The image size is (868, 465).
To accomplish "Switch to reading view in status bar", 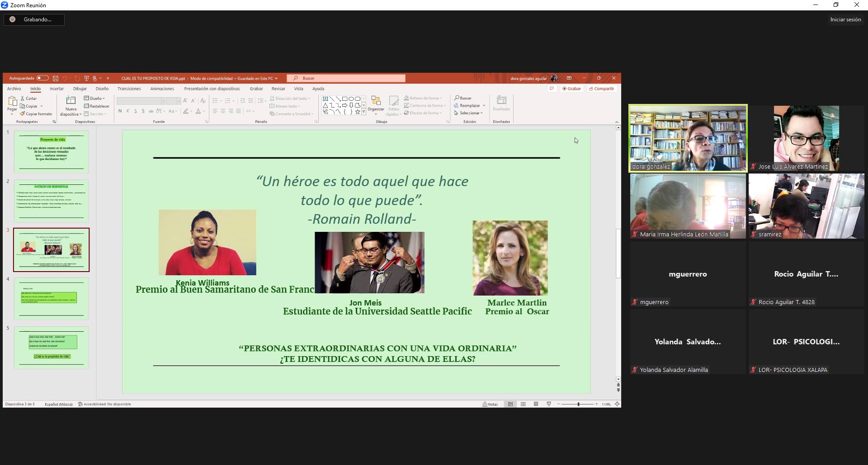I will 536,404.
